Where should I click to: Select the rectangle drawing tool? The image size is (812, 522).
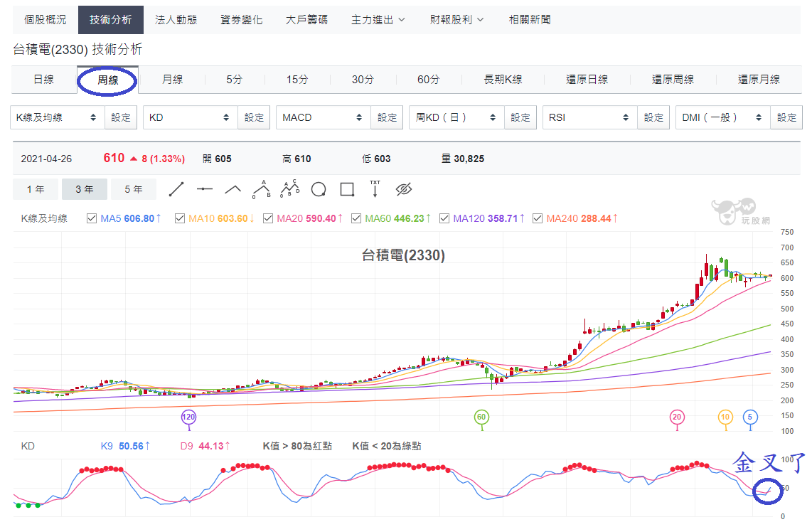point(347,190)
